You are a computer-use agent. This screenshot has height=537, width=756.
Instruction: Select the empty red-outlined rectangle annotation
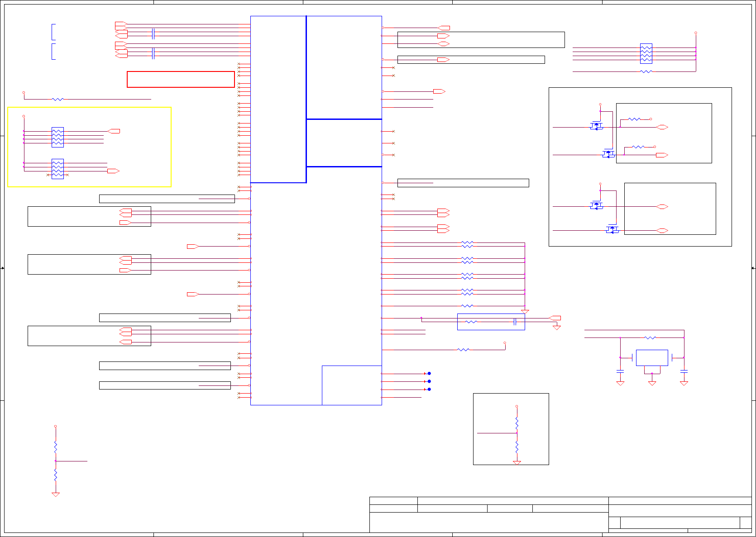tap(181, 79)
